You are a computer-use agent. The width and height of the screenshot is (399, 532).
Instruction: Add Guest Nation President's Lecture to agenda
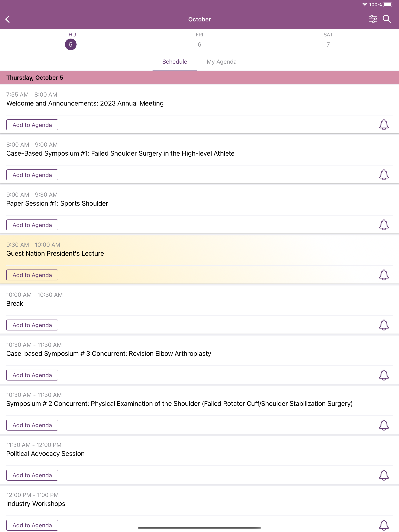point(32,275)
